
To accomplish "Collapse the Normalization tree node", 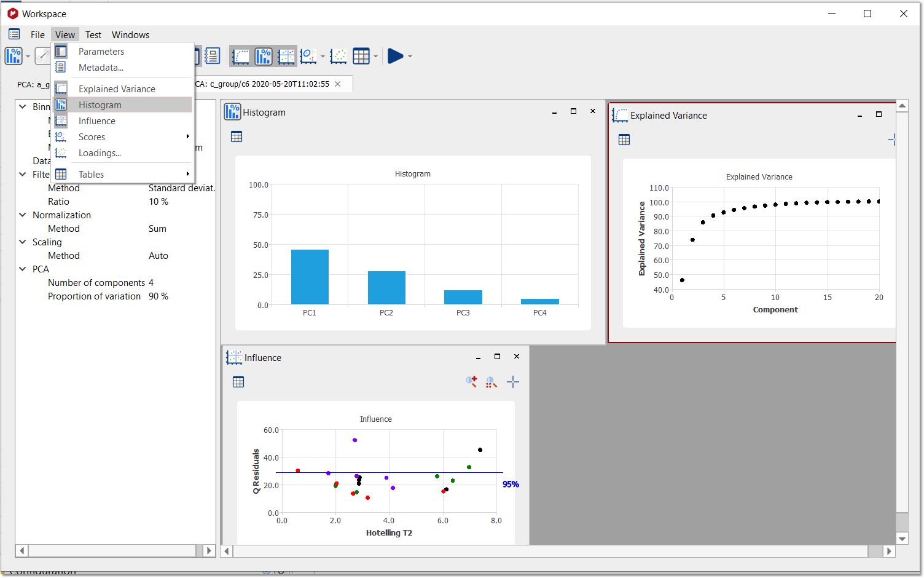I will tap(23, 215).
